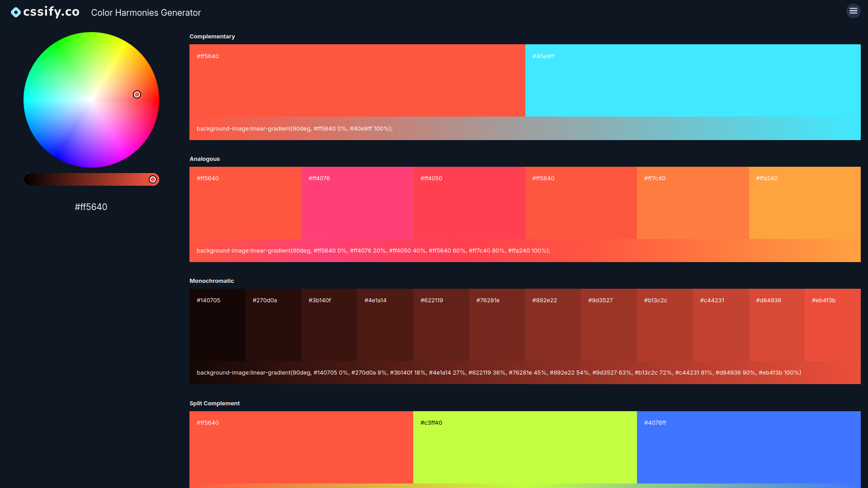Click the color picker handle on the wheel
This screenshot has height=488, width=868.
(137, 94)
